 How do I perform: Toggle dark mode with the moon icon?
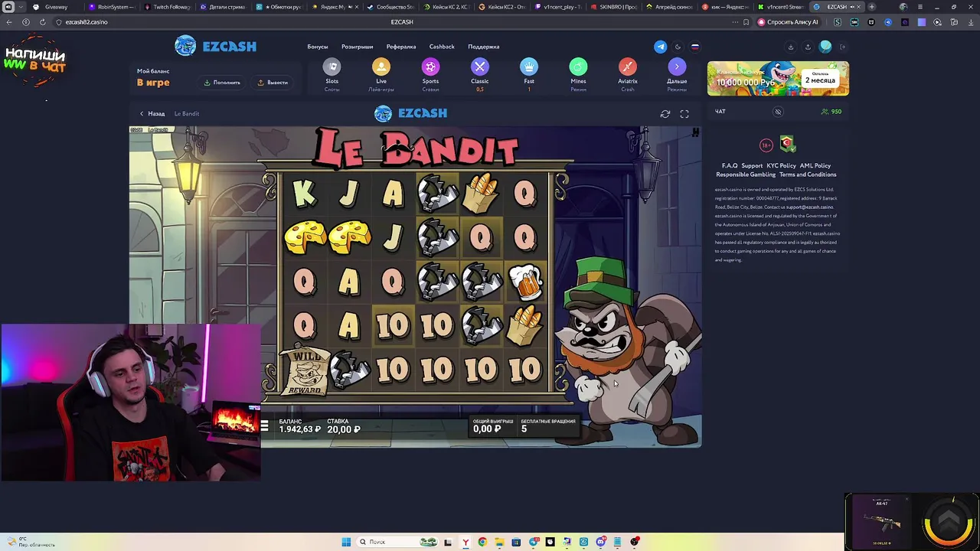(678, 47)
